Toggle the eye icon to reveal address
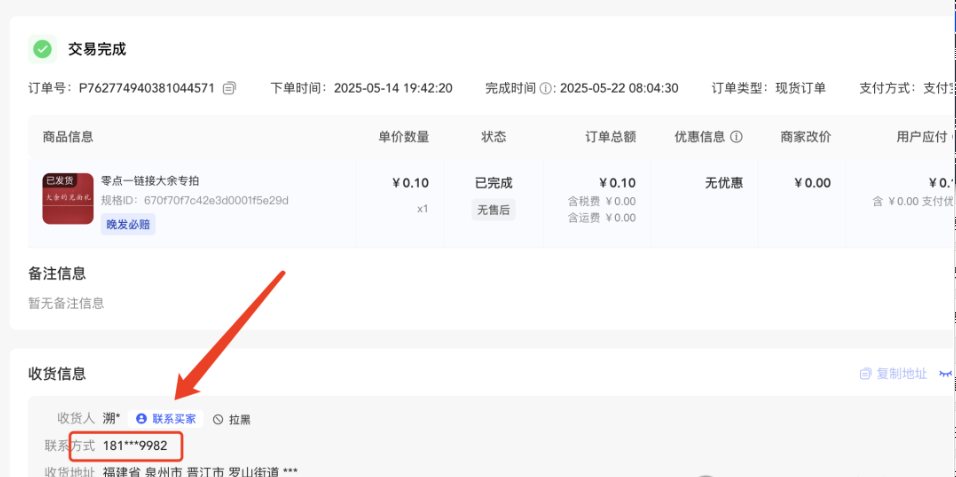This screenshot has width=956, height=477. 945,374
